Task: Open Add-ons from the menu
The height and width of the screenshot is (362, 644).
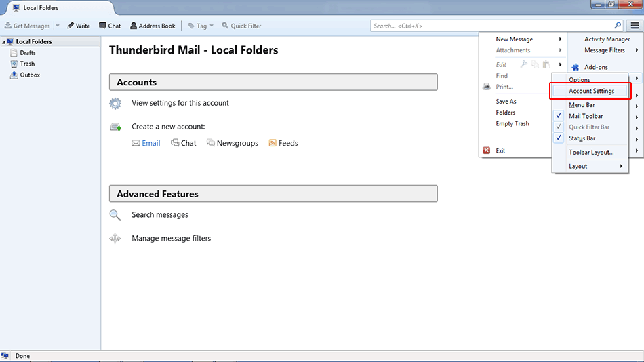Action: pos(596,67)
